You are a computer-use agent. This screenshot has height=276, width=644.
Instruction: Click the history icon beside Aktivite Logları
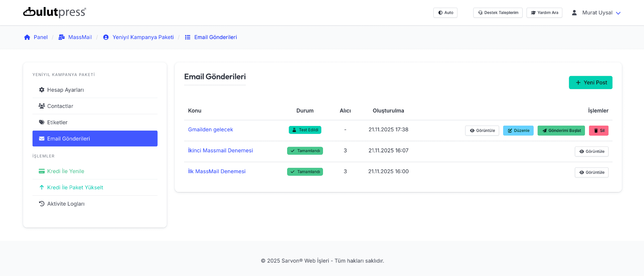tap(42, 204)
